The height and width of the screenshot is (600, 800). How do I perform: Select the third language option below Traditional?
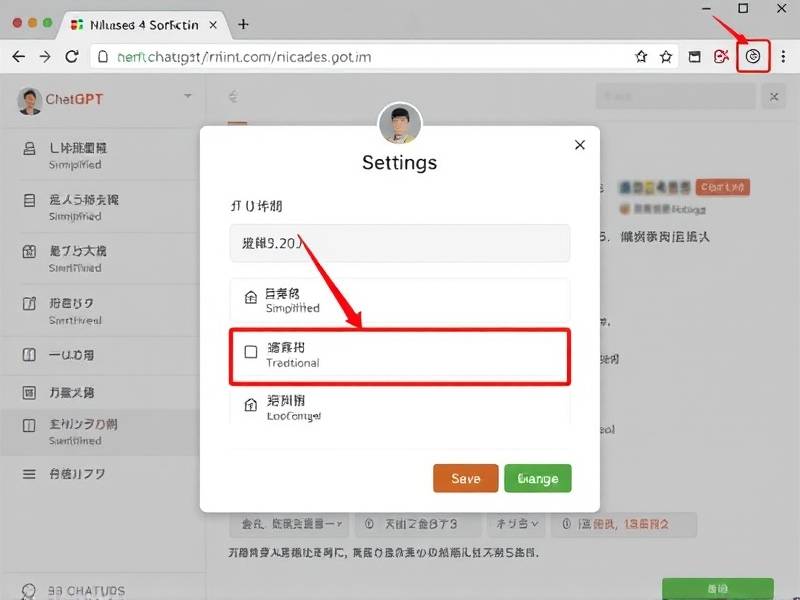[399, 406]
